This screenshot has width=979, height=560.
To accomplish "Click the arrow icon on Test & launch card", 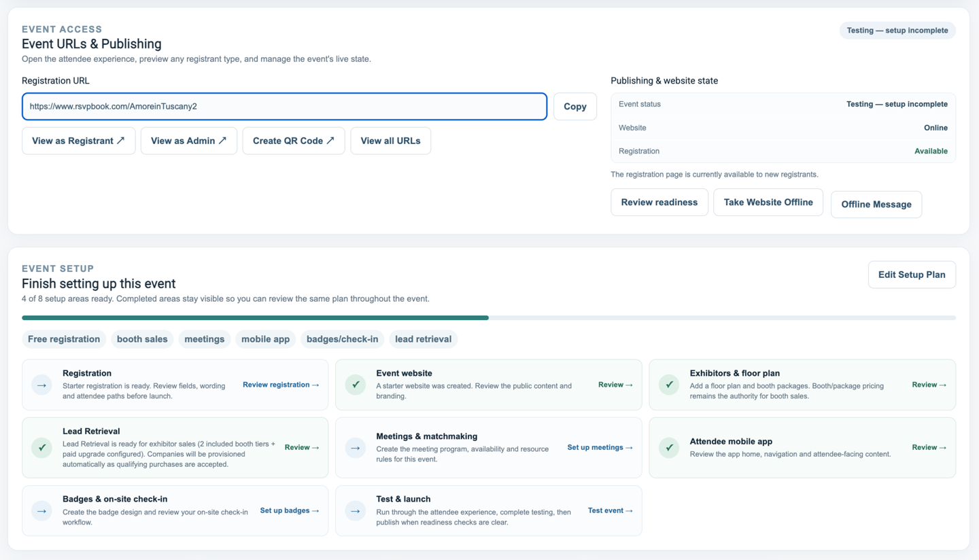I will pyautogui.click(x=356, y=510).
